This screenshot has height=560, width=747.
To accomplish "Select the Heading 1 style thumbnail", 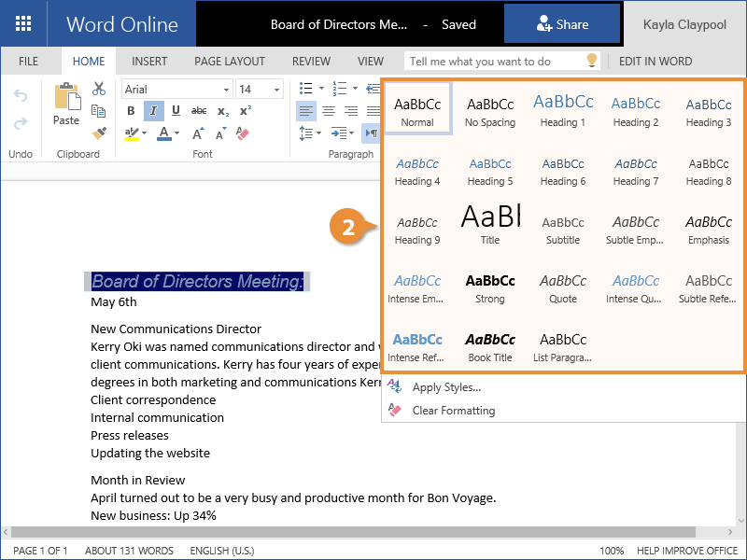I will tap(563, 110).
